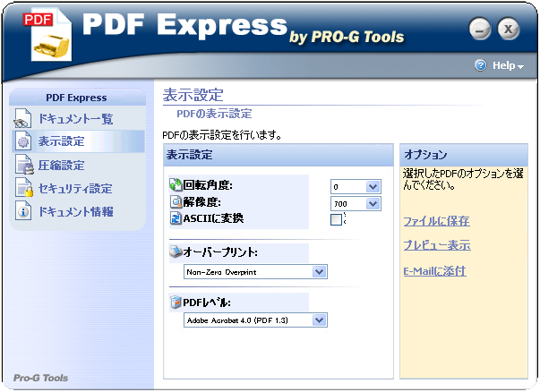Screen dimensions: 540x392
Task: Toggle the ASCIIに変換 checkbox
Action: [x=336, y=219]
